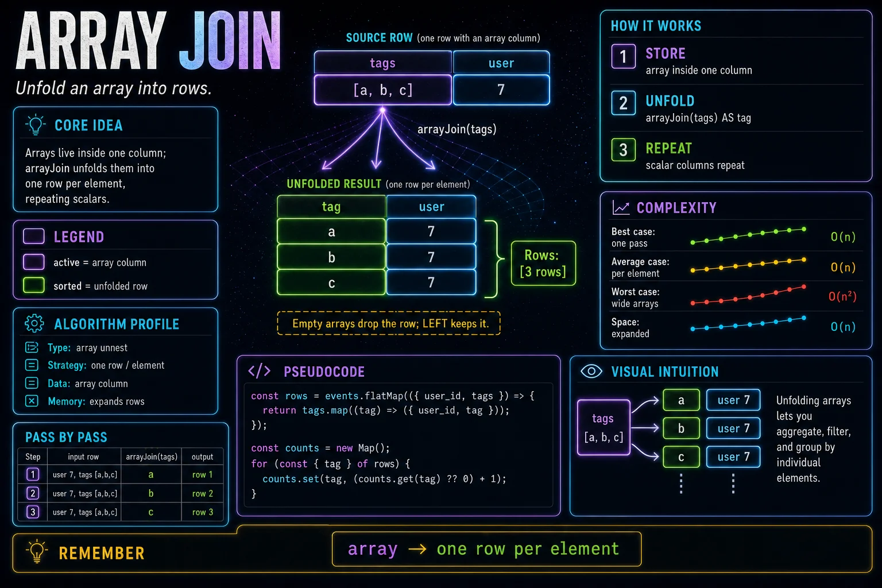Click the 'O(n²)' Worst case value

842,296
